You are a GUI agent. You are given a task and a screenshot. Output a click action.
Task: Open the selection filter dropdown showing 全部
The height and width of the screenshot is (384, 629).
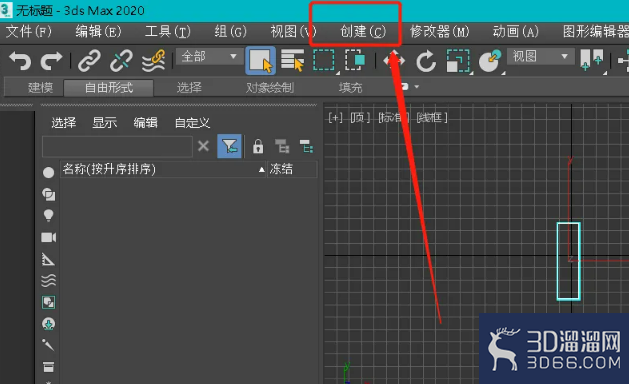[209, 57]
